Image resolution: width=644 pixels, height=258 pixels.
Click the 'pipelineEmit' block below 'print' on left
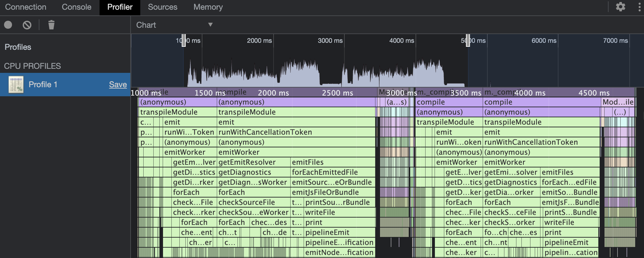tap(340, 233)
